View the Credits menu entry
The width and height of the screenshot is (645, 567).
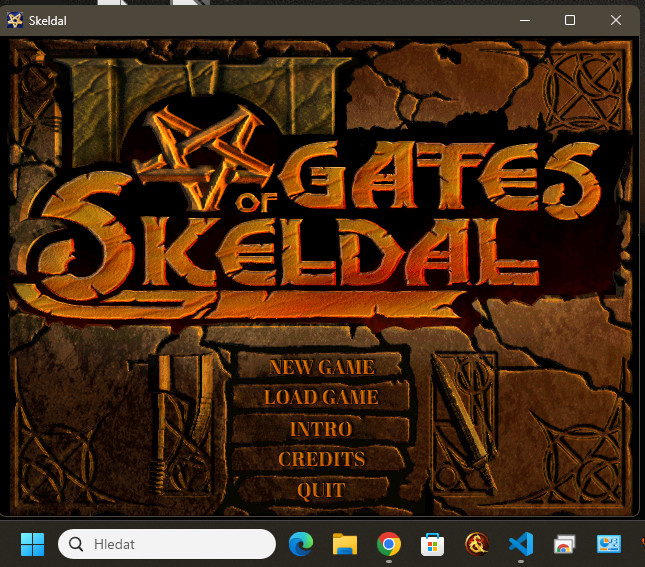(x=321, y=459)
